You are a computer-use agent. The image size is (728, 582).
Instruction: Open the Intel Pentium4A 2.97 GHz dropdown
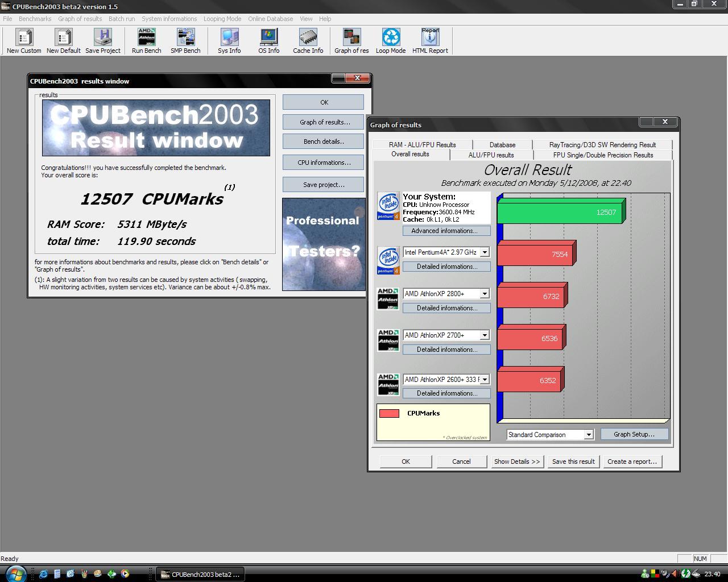click(485, 252)
